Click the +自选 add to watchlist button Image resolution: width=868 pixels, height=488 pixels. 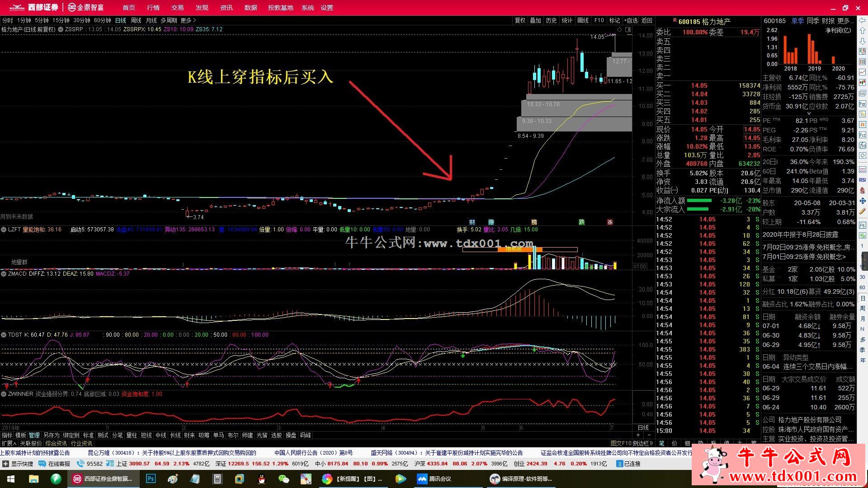point(631,20)
